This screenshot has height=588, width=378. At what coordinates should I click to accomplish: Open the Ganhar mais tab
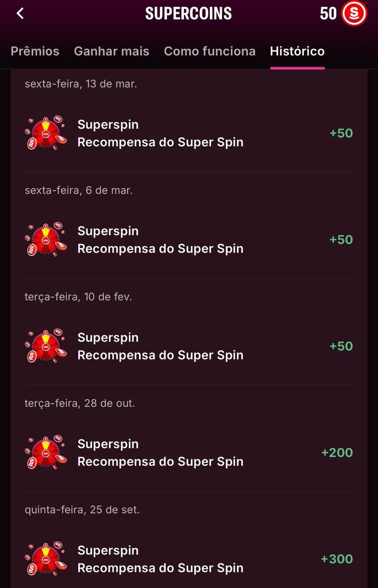[x=111, y=51]
